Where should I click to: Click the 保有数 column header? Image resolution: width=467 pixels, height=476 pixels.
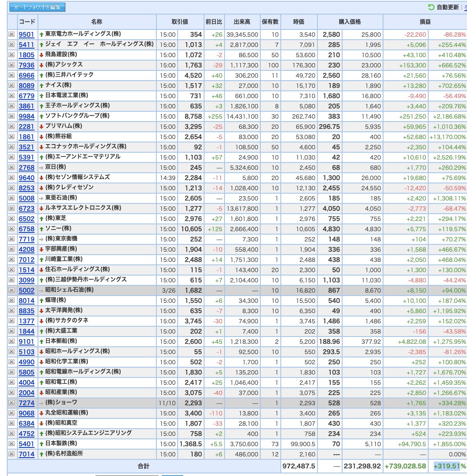(x=270, y=22)
